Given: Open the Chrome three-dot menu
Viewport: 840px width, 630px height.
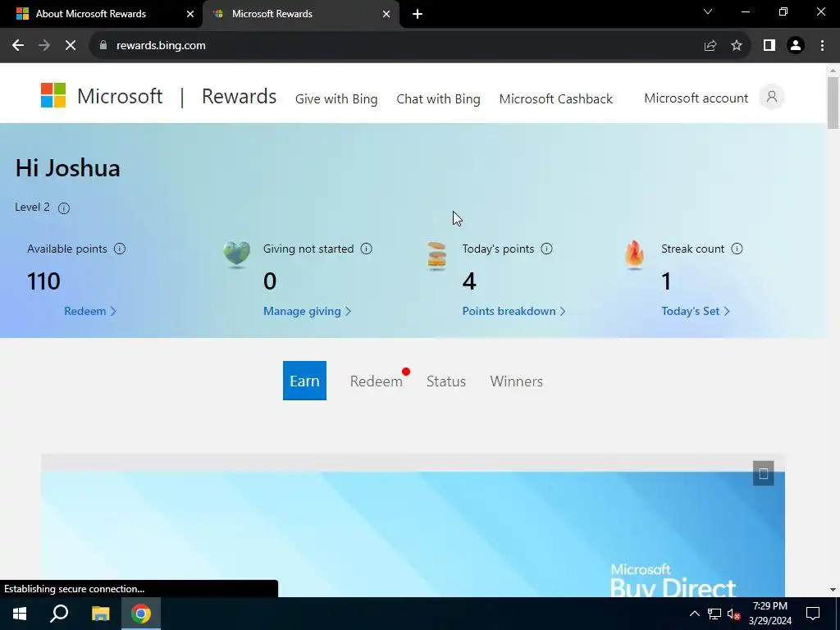Looking at the screenshot, I should [x=822, y=46].
